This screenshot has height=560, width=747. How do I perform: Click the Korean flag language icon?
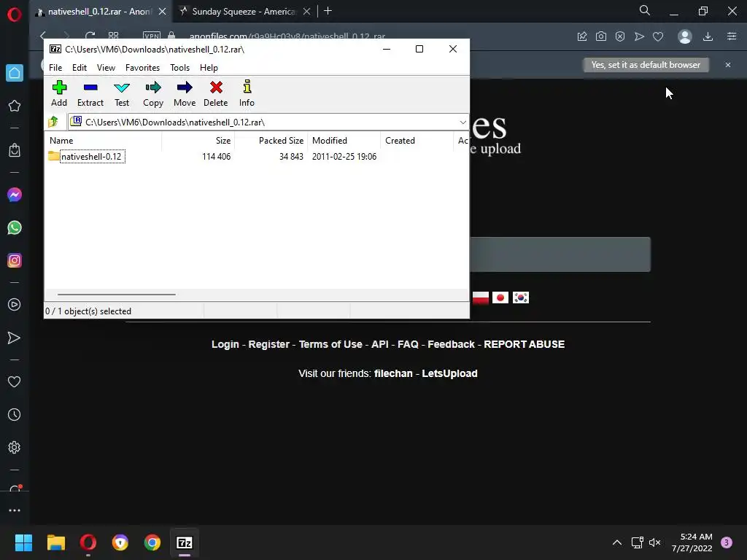[x=521, y=297]
